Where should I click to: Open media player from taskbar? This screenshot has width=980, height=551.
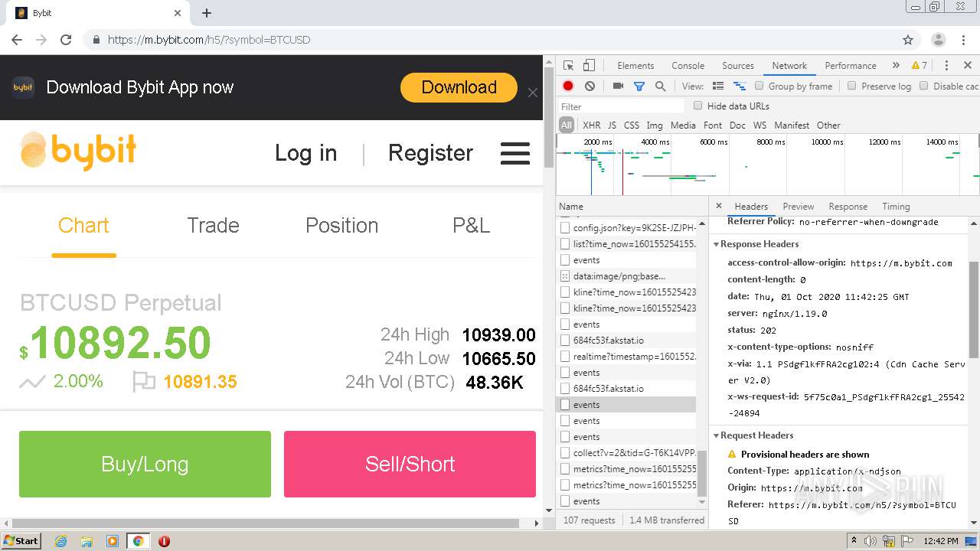[x=113, y=541]
